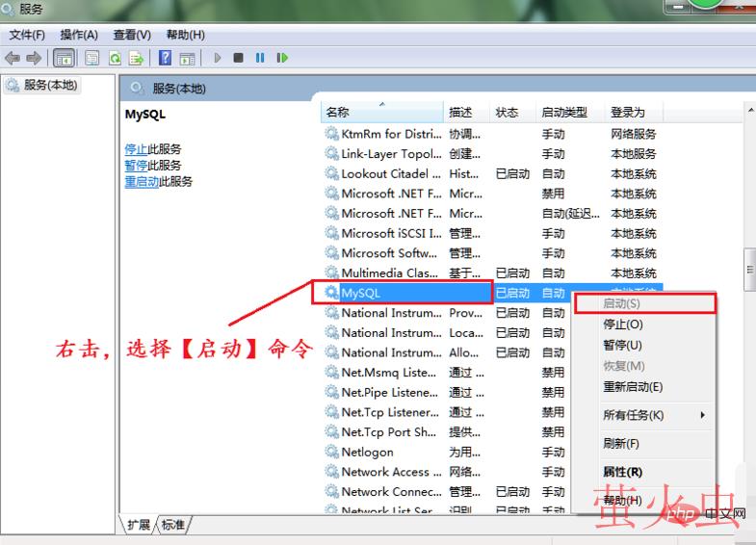This screenshot has width=756, height=545.
Task: Select the Netlogon service row
Action: coord(446,452)
